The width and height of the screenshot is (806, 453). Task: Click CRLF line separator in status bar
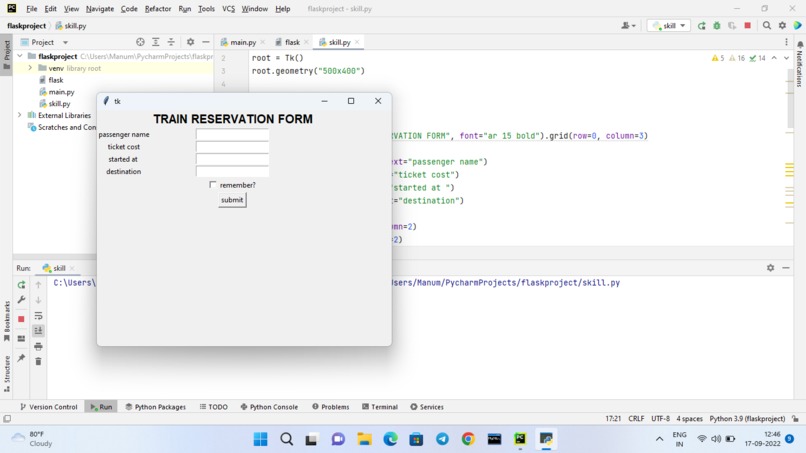(x=636, y=419)
